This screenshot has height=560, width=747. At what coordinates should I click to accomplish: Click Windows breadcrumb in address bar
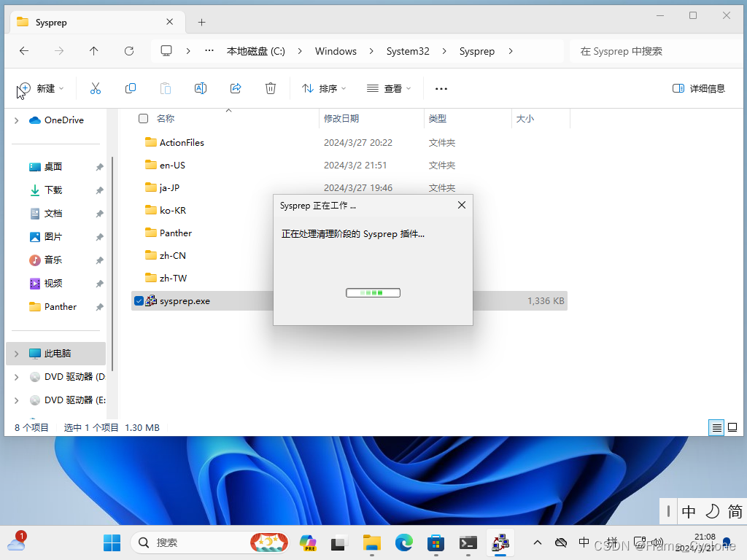click(336, 51)
